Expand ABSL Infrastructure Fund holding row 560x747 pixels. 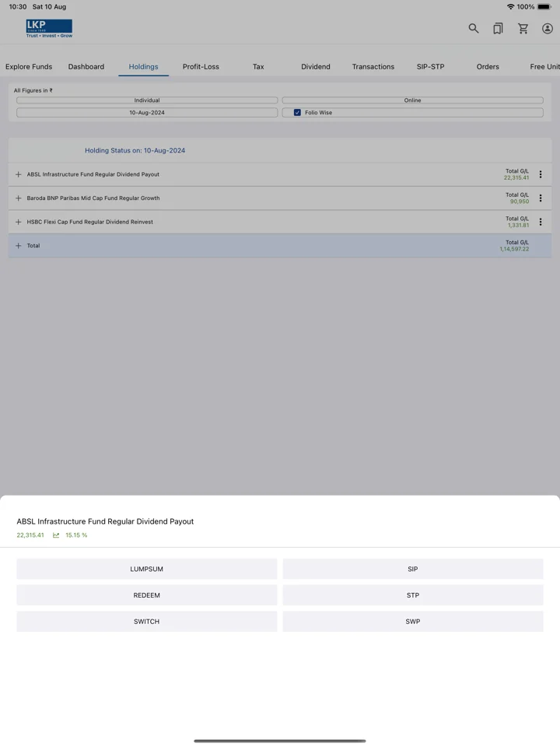(x=18, y=174)
